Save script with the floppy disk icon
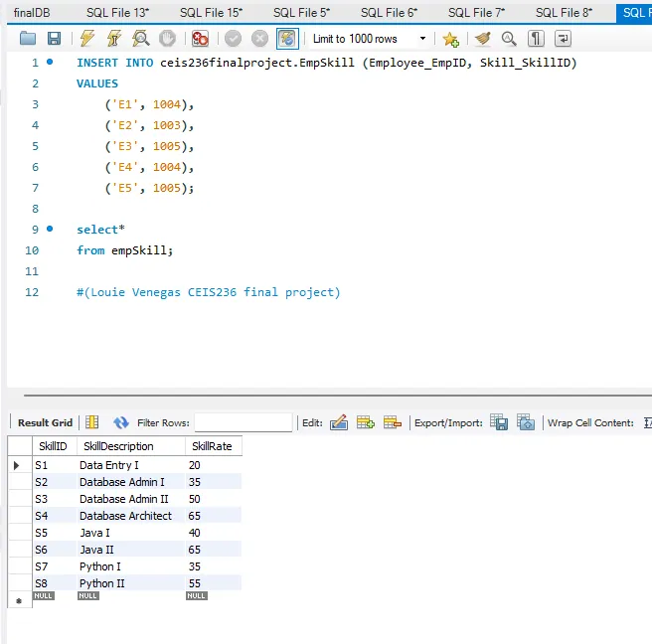 tap(54, 39)
